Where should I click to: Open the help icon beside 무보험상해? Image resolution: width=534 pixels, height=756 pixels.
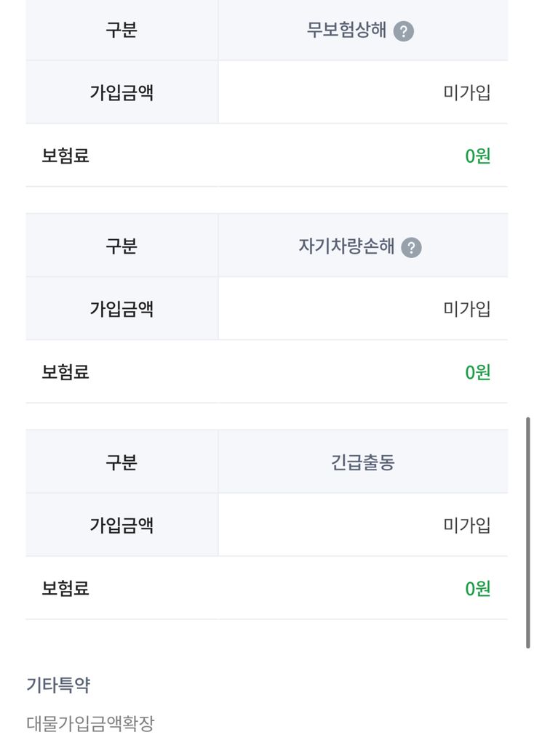(x=403, y=32)
